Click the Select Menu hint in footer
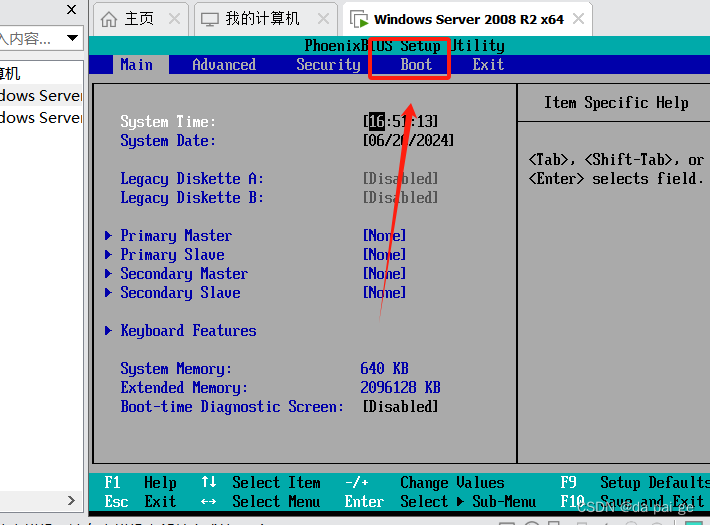 tap(261, 501)
